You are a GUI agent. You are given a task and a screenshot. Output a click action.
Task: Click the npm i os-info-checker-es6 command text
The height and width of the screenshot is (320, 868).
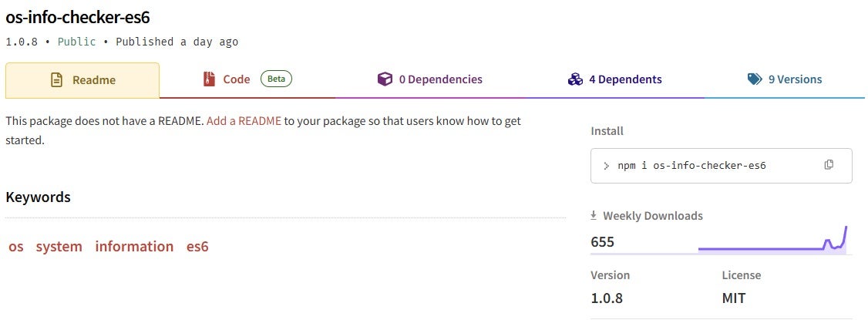(x=691, y=166)
